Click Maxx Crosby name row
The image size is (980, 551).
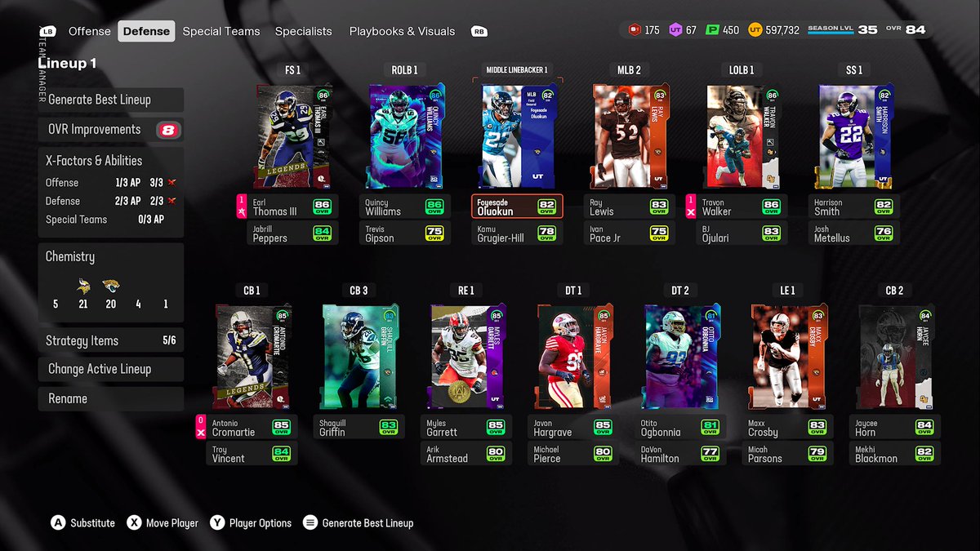pyautogui.click(x=789, y=427)
